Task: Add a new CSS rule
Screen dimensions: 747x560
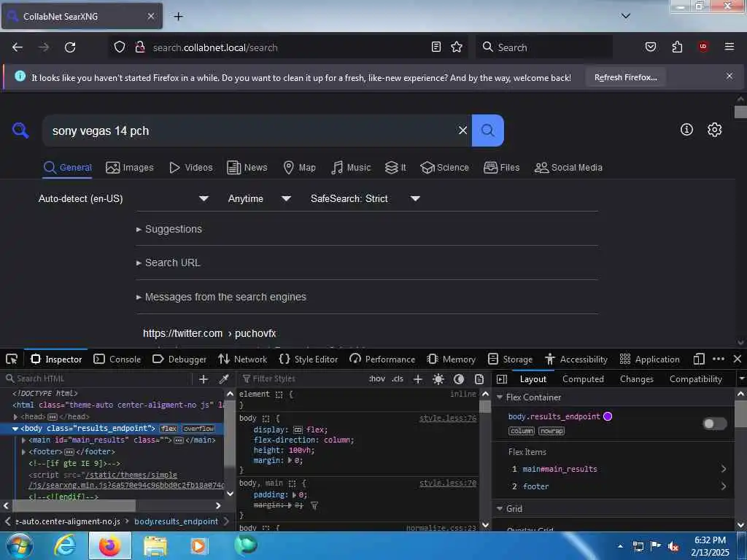Action: (418, 379)
